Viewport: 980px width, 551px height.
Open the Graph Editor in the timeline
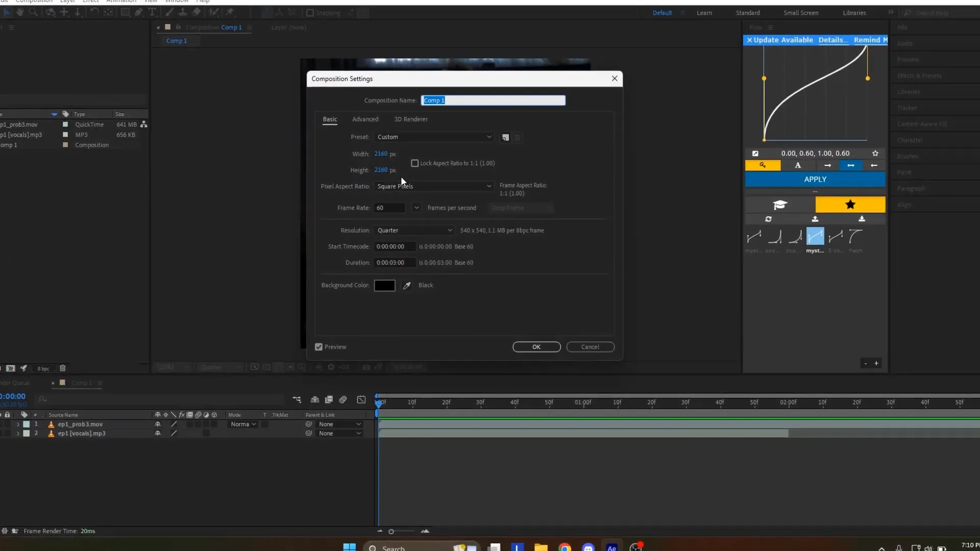coord(361,399)
